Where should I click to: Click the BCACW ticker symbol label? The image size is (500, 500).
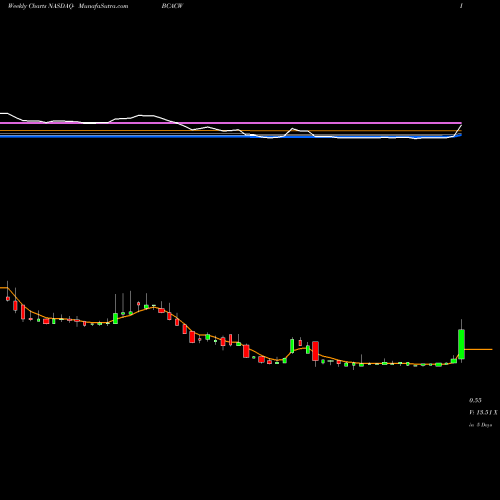pyautogui.click(x=172, y=6)
